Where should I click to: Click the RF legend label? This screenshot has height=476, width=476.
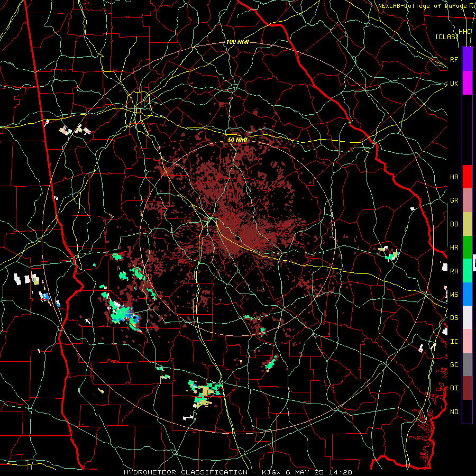(454, 59)
